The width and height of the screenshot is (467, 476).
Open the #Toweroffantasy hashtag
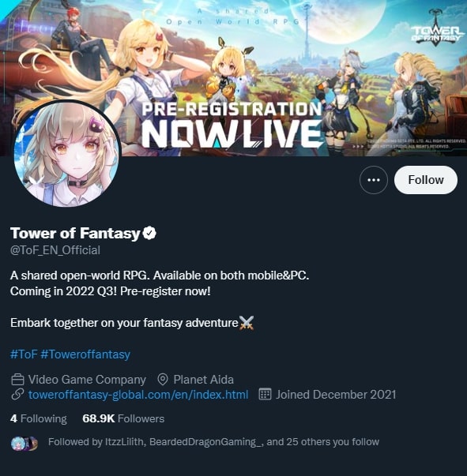point(85,354)
